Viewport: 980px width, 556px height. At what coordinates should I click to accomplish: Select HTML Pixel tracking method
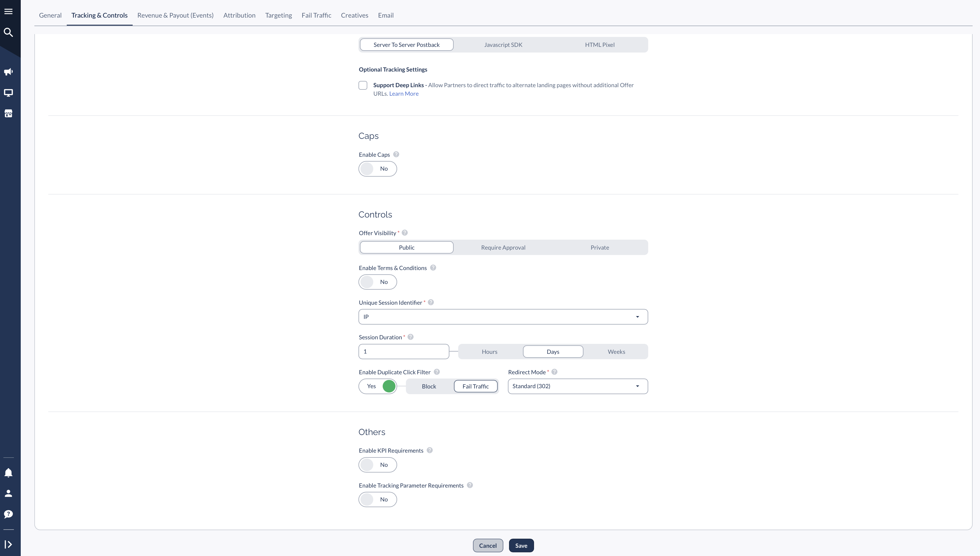click(x=600, y=45)
